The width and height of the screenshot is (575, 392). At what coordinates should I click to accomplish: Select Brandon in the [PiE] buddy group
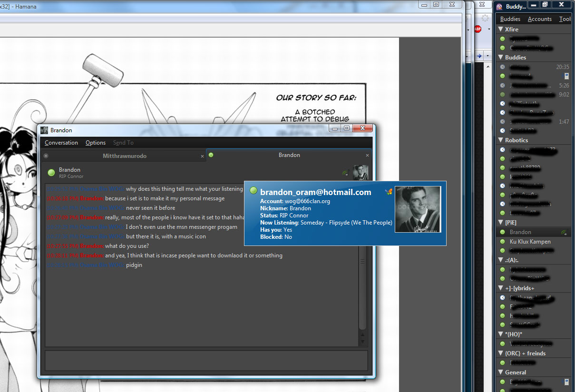533,232
